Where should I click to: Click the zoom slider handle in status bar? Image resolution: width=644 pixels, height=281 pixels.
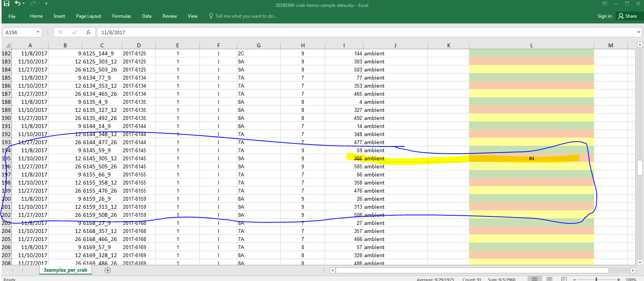coord(596,279)
